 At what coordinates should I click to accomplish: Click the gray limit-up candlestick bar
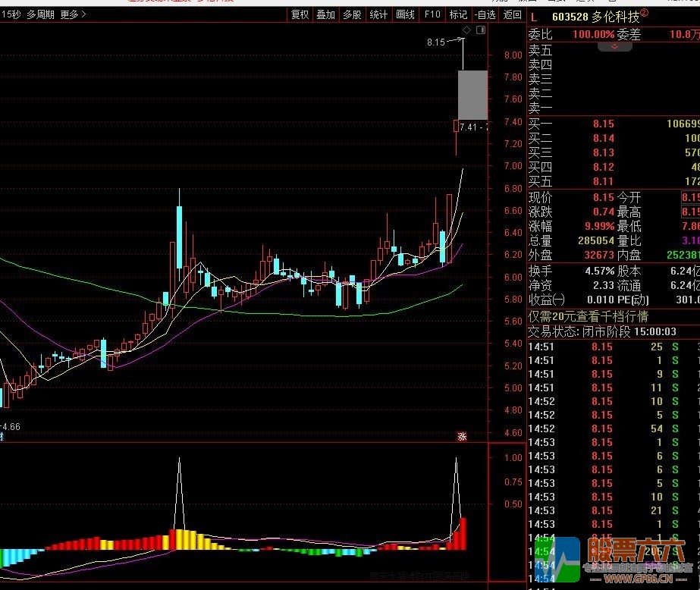coord(472,95)
